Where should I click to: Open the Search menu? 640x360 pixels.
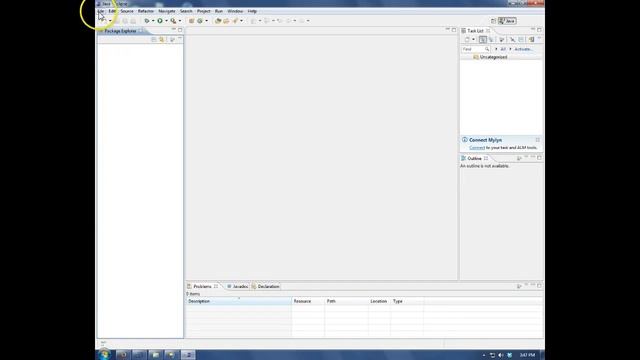[186, 11]
